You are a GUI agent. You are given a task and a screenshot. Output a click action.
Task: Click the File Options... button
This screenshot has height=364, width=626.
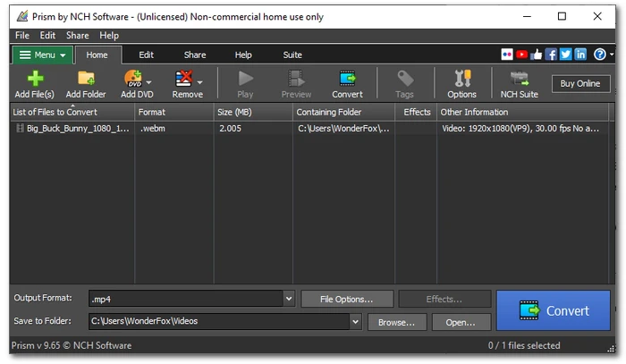(347, 299)
